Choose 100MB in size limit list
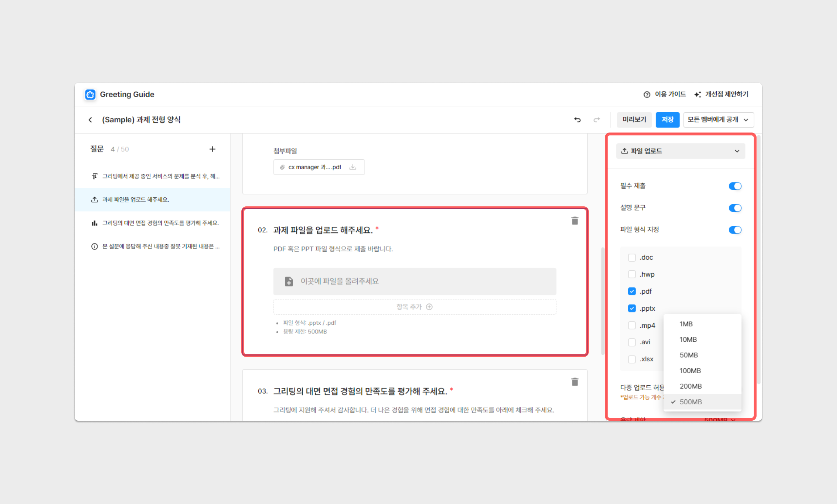The image size is (837, 504). tap(690, 371)
